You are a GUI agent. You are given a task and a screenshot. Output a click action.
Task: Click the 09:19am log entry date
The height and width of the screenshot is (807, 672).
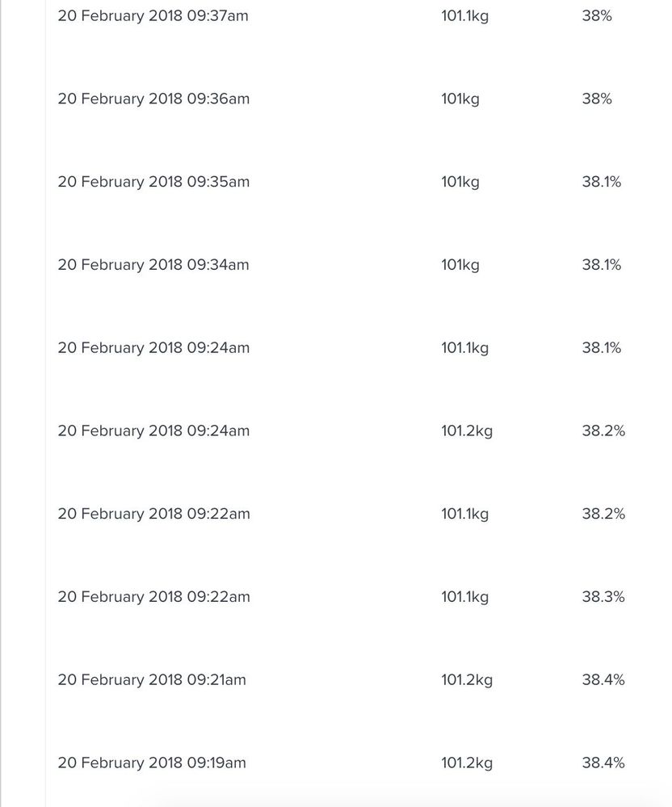152,763
